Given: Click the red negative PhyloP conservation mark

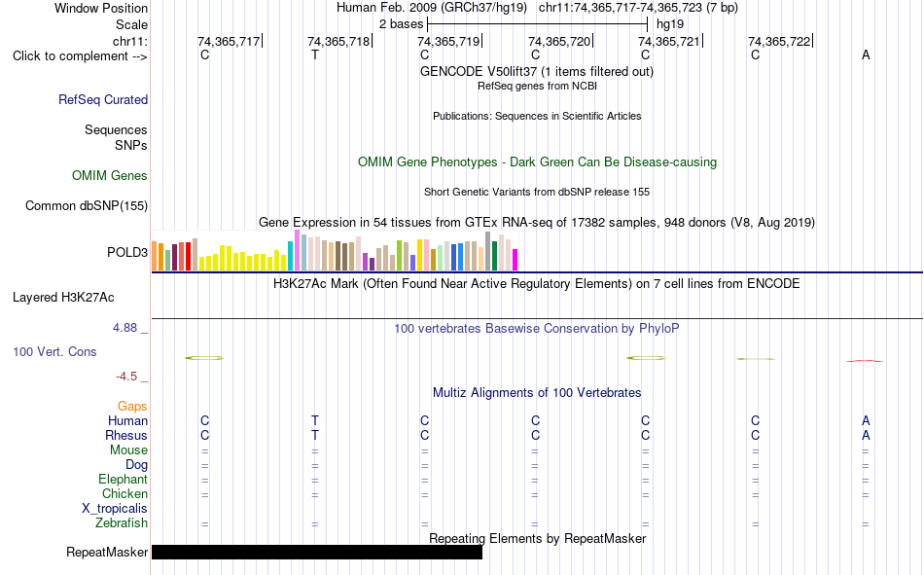Looking at the screenshot, I should (x=864, y=361).
